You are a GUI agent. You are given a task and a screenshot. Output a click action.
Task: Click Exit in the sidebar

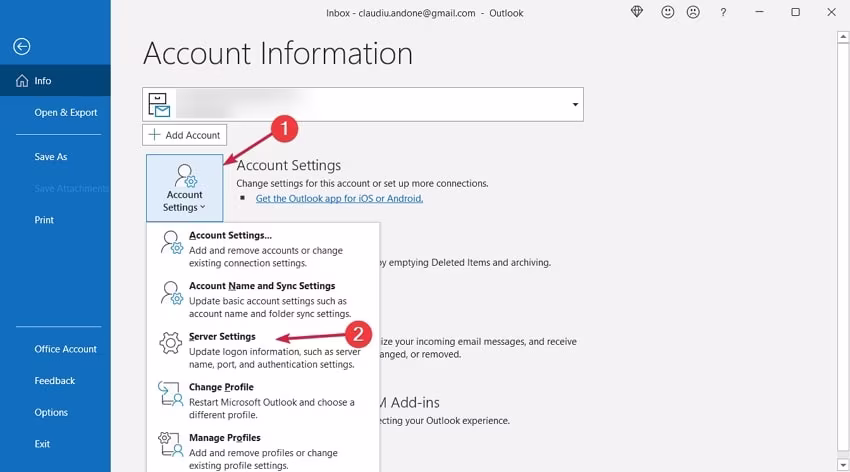[x=42, y=444]
